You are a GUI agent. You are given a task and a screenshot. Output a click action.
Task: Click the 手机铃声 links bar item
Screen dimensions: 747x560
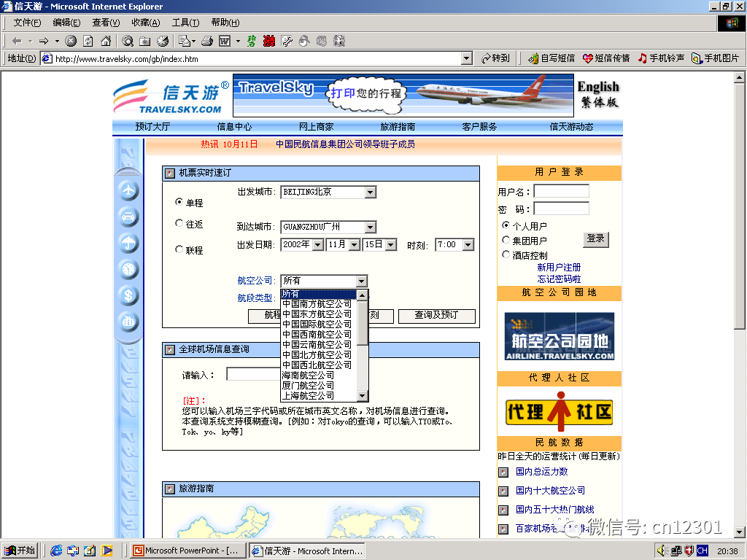click(x=661, y=58)
